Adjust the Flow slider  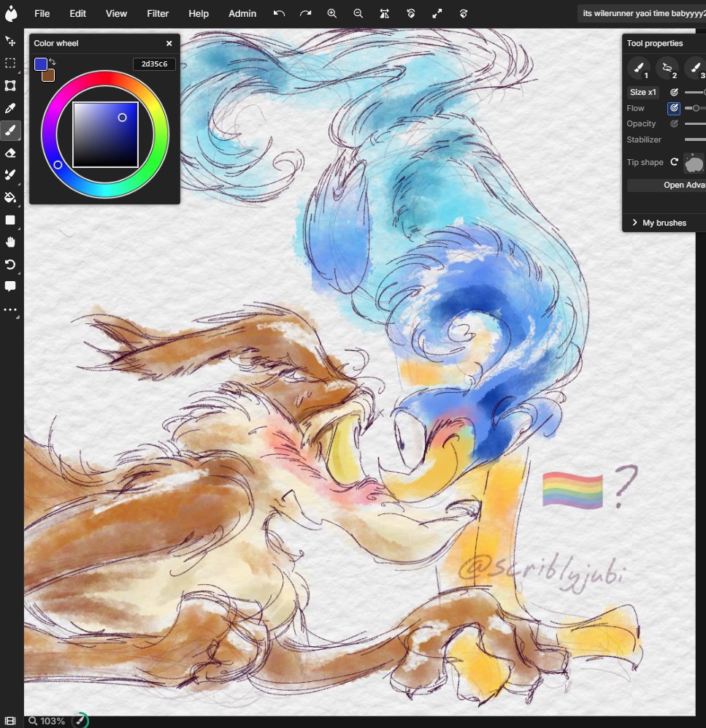coord(695,108)
